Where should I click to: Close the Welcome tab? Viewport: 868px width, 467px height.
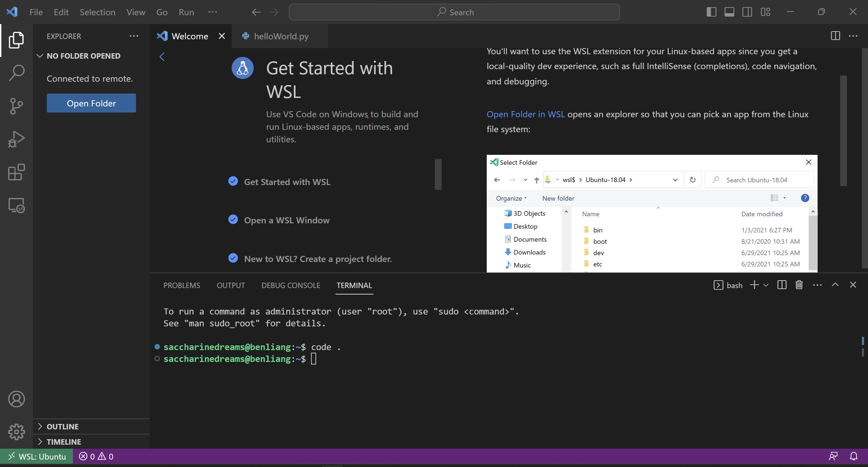click(x=222, y=36)
